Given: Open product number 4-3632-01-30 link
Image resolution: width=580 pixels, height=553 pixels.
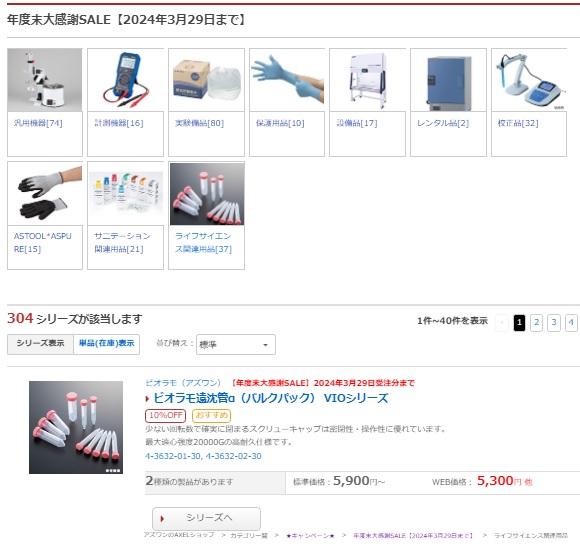Looking at the screenshot, I should (173, 456).
